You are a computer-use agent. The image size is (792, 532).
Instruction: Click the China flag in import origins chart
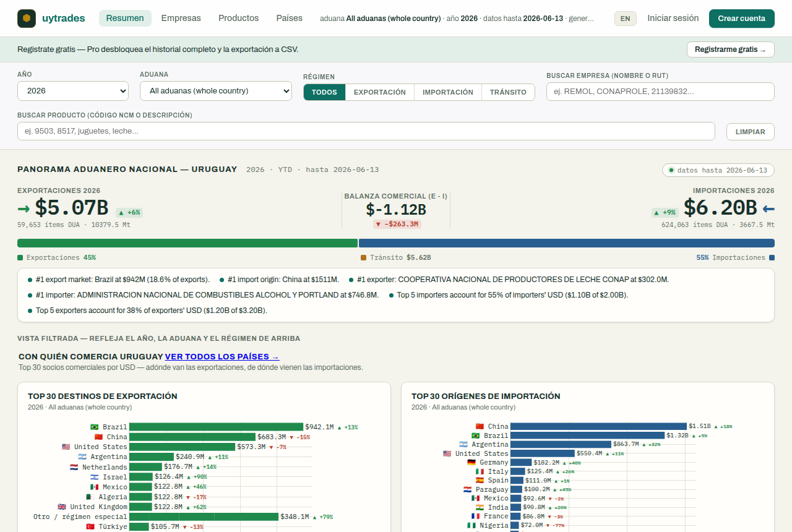[480, 426]
